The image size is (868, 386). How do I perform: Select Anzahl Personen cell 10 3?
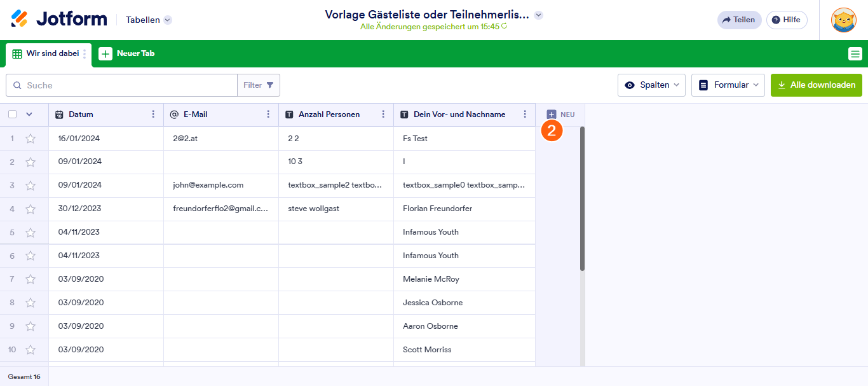pyautogui.click(x=336, y=162)
